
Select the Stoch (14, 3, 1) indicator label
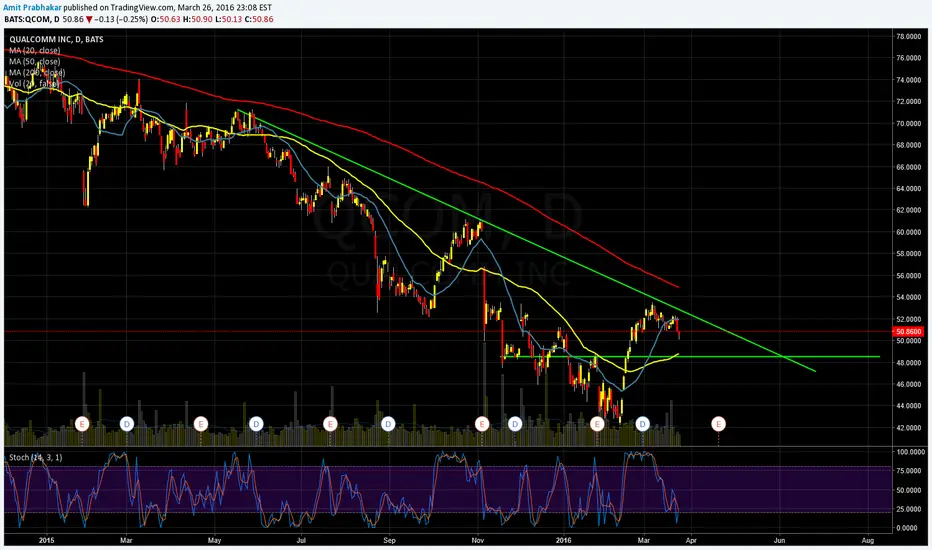[35, 457]
